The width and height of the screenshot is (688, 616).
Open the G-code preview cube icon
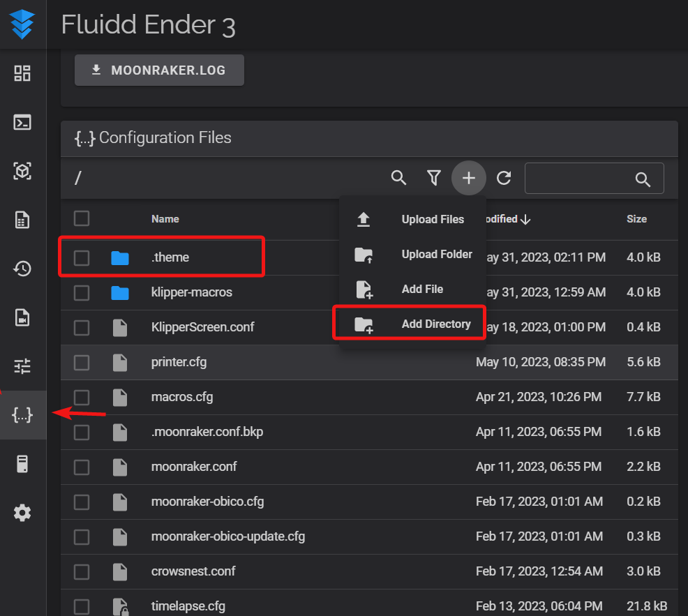(22, 171)
